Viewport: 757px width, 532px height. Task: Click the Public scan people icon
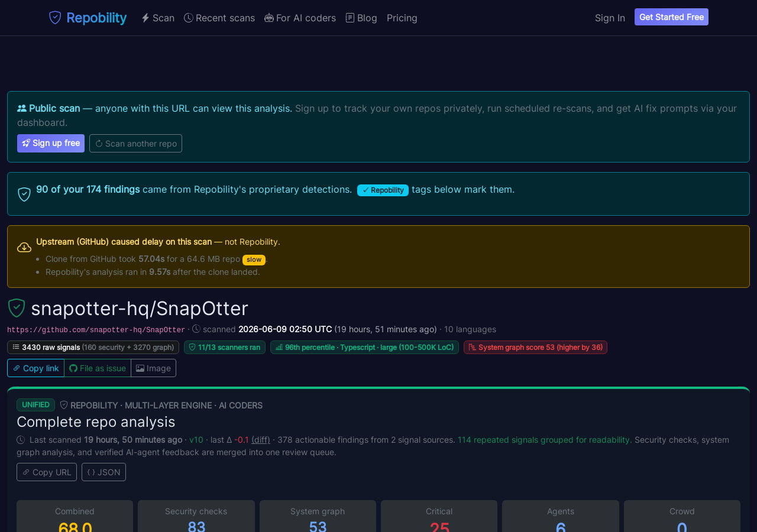click(22, 108)
